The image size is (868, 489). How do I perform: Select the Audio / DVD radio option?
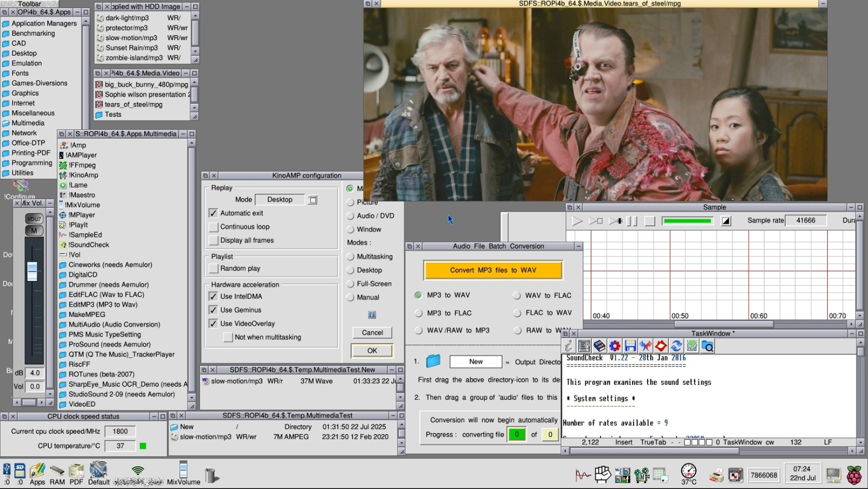(350, 216)
